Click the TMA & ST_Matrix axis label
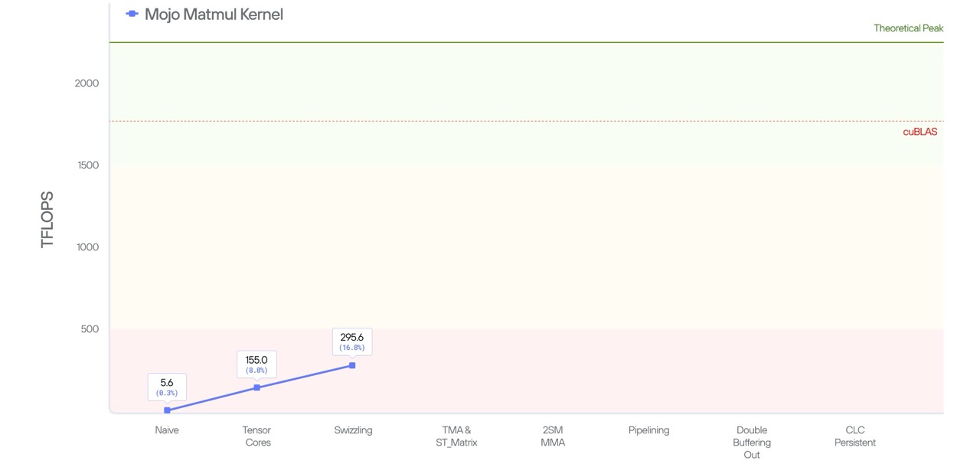 456,436
